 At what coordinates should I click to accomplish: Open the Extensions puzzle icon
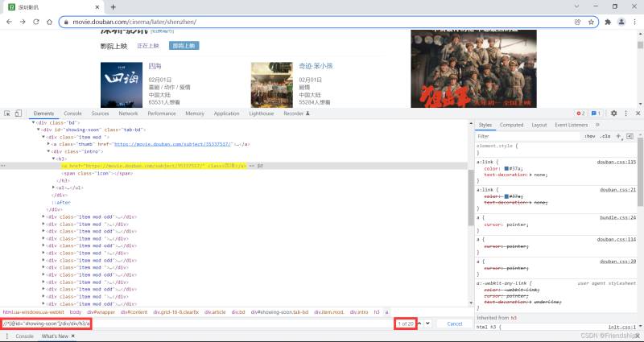pyautogui.click(x=608, y=23)
